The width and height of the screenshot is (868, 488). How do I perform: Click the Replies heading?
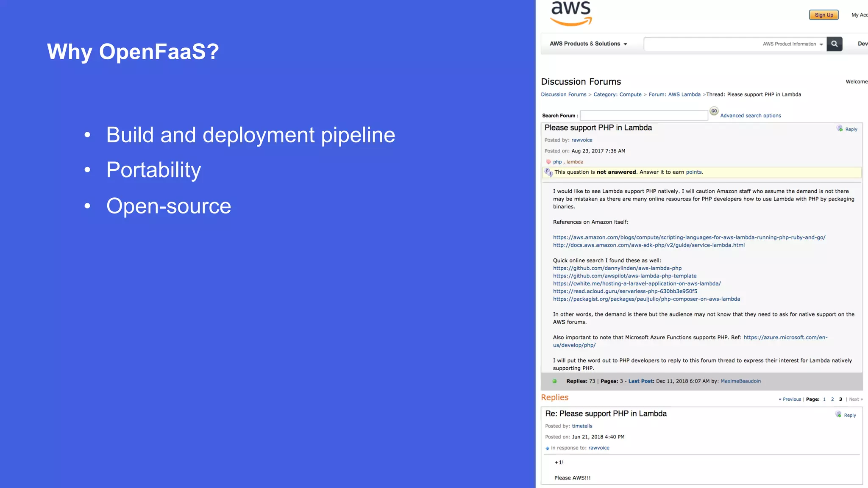point(554,397)
